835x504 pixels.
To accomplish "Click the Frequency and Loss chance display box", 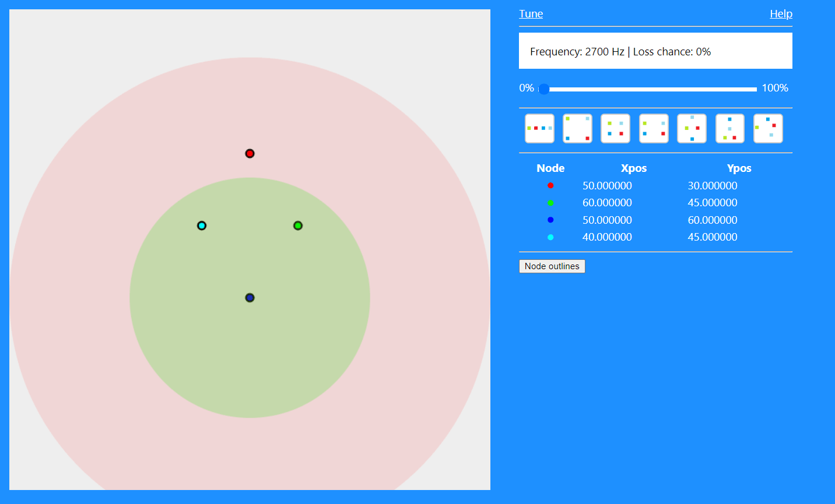I will point(655,51).
